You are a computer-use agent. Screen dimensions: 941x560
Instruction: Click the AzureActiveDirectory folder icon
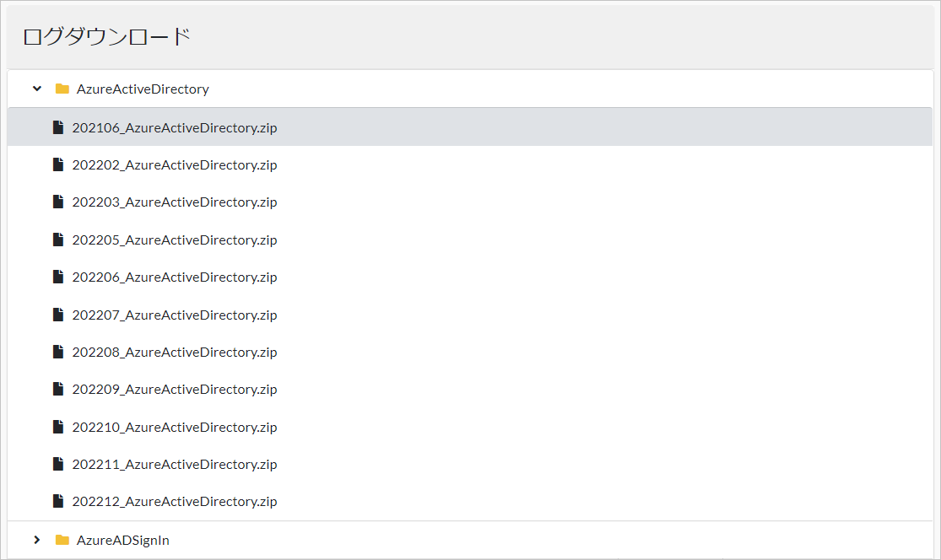pos(62,89)
